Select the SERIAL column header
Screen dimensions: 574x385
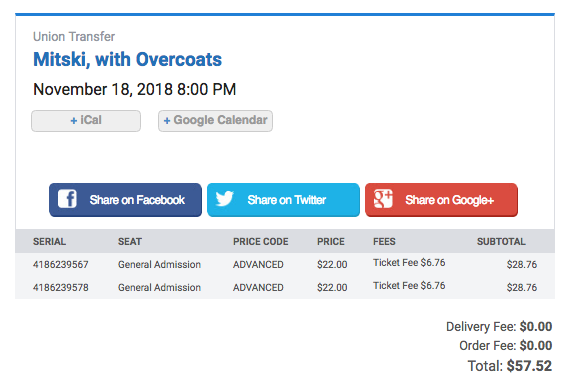click(49, 242)
